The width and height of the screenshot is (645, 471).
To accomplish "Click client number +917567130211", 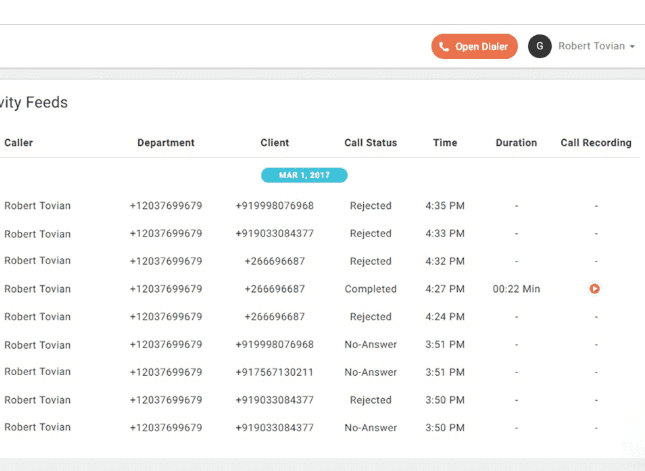I will pos(275,372).
